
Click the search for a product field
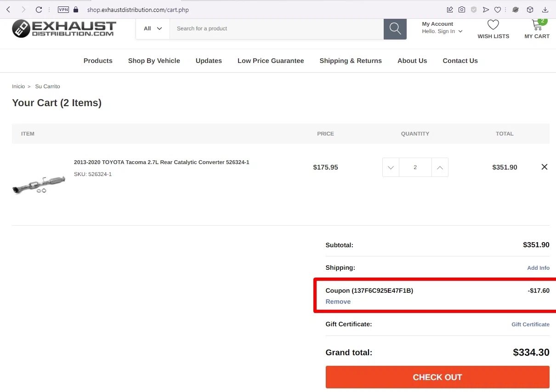click(277, 28)
